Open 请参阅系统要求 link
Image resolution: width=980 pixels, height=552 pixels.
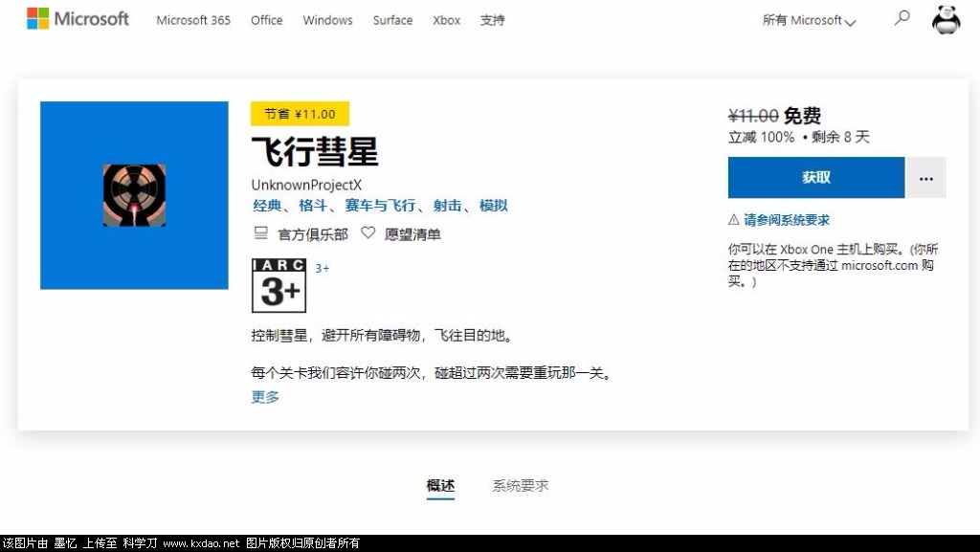(787, 220)
